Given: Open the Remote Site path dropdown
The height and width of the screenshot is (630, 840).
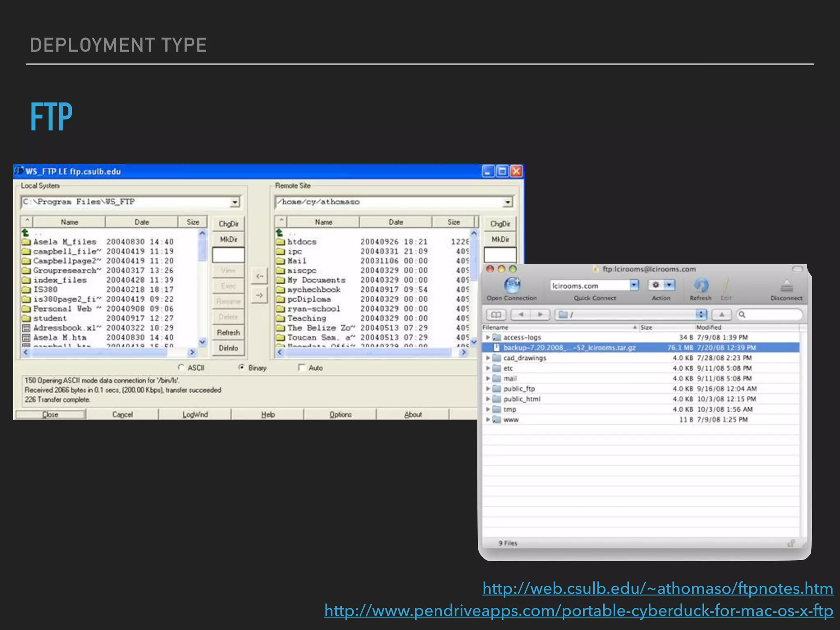Looking at the screenshot, I should click(507, 202).
